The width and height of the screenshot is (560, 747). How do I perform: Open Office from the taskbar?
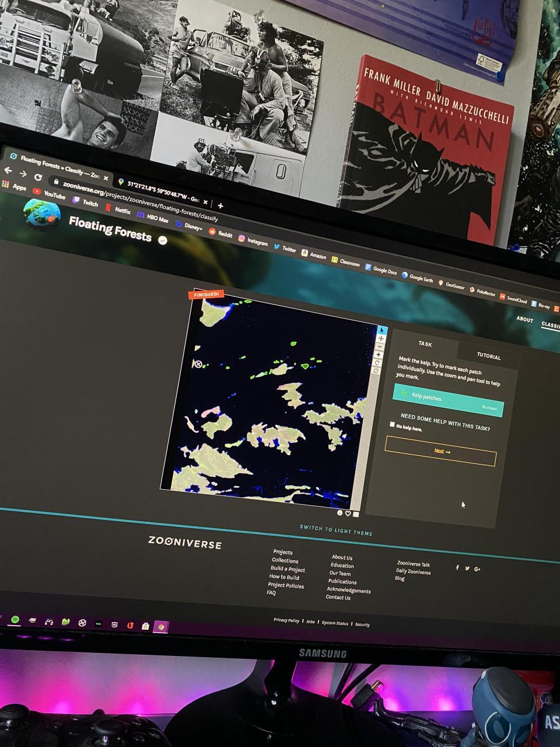coord(129,626)
